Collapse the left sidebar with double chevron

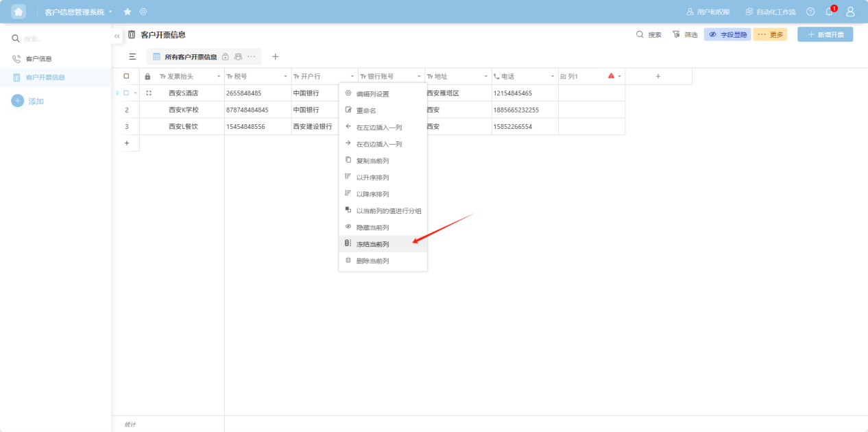pos(117,36)
